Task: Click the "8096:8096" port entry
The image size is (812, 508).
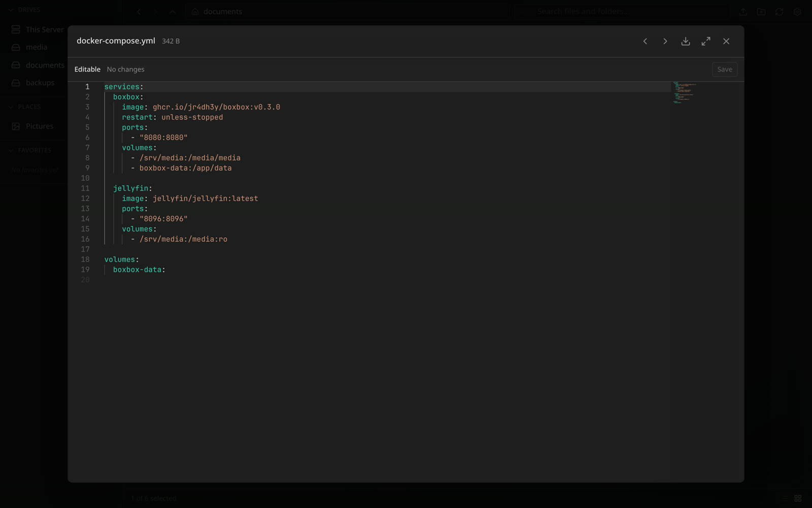Action: pos(163,219)
